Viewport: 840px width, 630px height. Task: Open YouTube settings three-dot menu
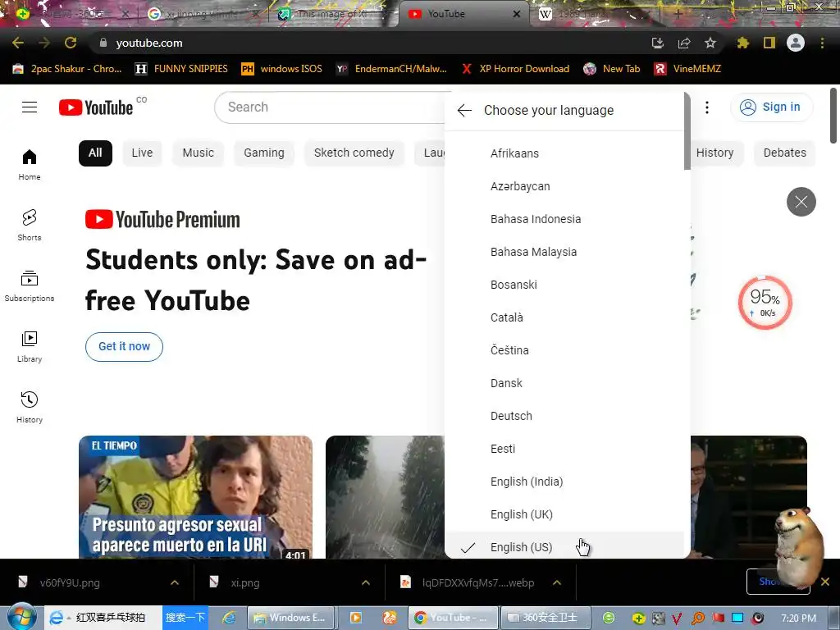click(707, 107)
